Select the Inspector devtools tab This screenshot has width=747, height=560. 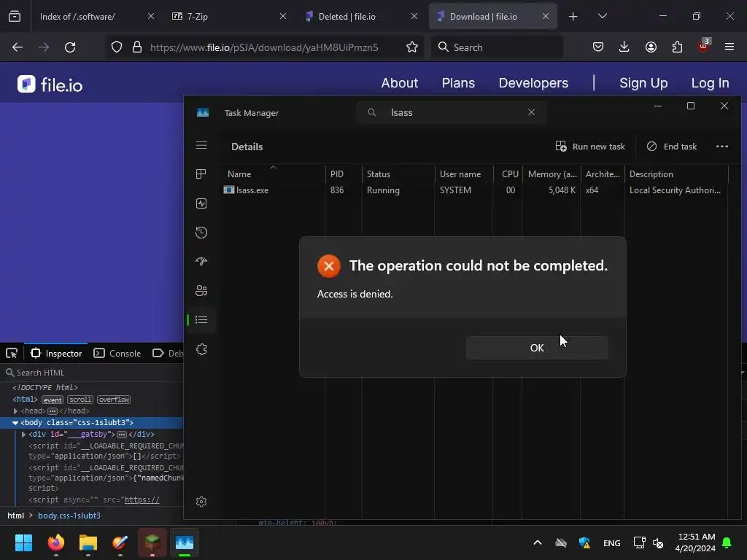pos(56,354)
